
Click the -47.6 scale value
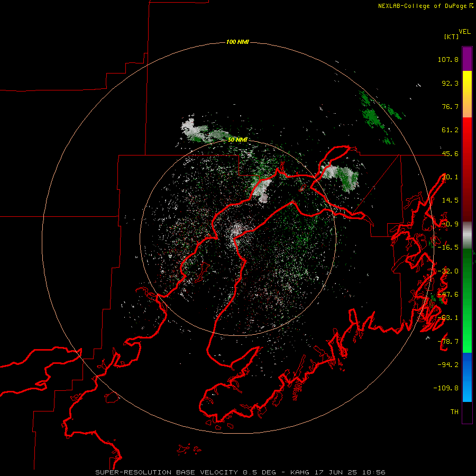tap(448, 295)
